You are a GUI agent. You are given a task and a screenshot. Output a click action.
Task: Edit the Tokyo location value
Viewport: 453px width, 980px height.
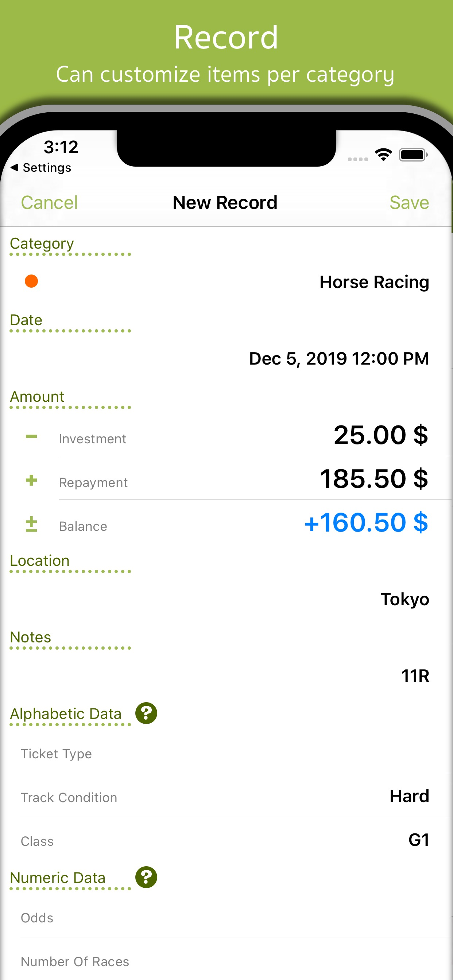pos(404,599)
